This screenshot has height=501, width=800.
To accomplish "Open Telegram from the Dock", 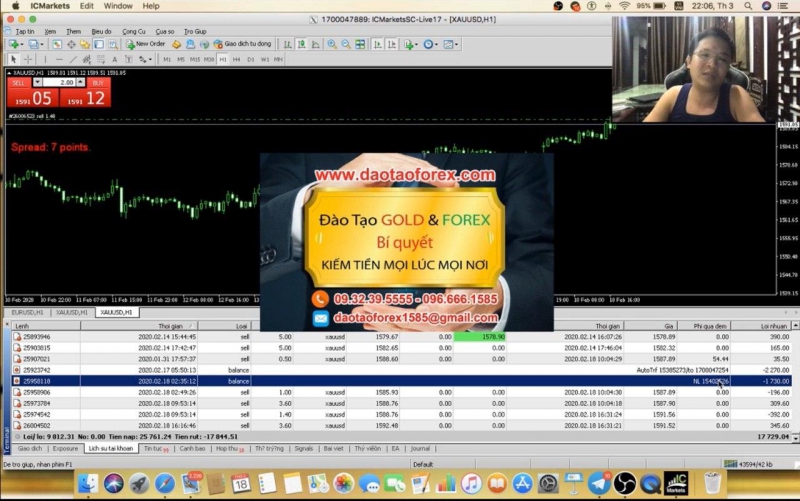I will [x=599, y=483].
